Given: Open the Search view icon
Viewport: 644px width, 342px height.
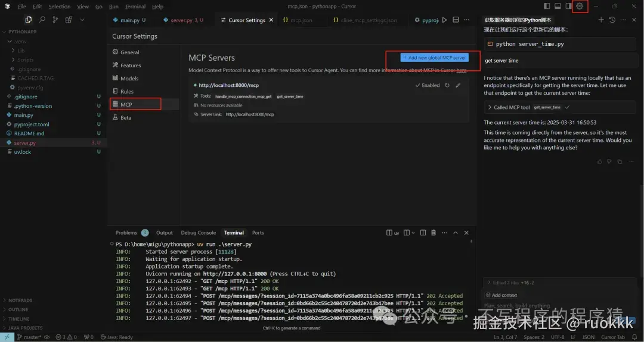Looking at the screenshot, I should click(42, 19).
